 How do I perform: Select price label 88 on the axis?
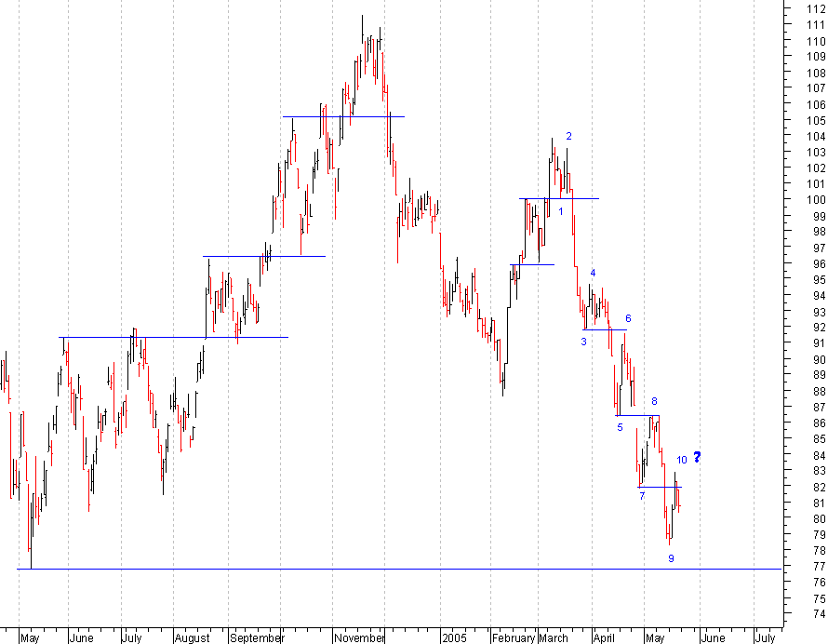click(819, 392)
